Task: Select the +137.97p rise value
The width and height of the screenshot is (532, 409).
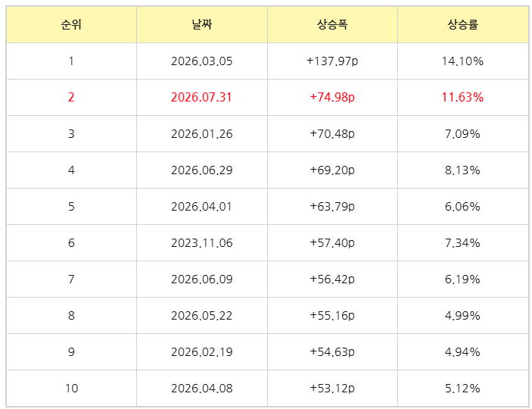Action: (x=332, y=61)
